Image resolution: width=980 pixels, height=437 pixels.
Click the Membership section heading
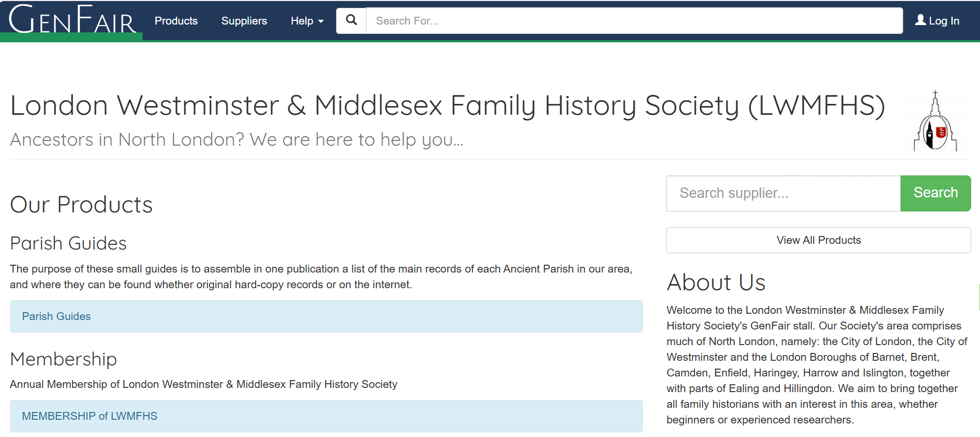pos(63,359)
